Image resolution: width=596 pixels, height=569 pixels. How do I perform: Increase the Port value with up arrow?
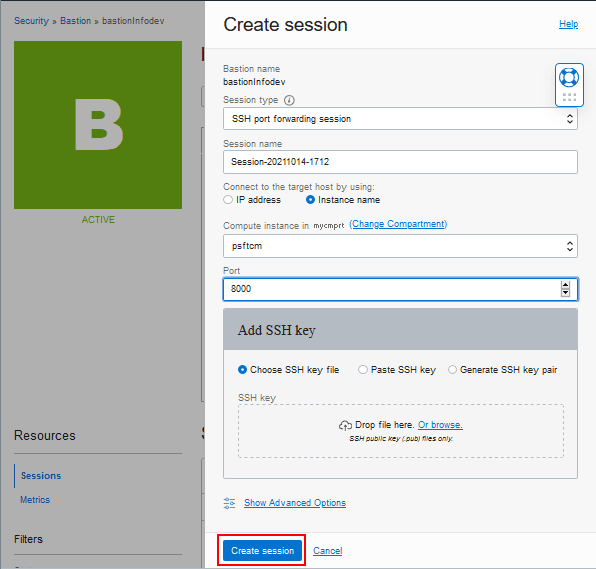(x=565, y=285)
